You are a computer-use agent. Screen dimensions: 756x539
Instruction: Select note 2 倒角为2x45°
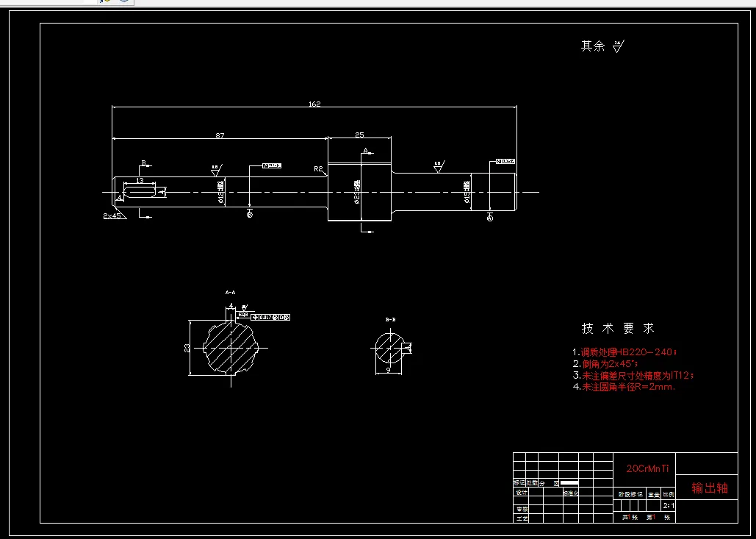605,364
